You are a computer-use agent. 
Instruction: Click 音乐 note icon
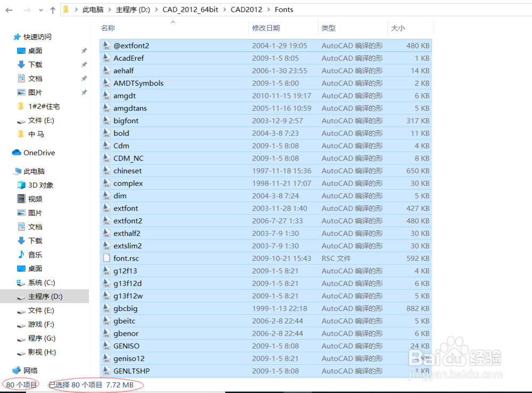click(21, 254)
